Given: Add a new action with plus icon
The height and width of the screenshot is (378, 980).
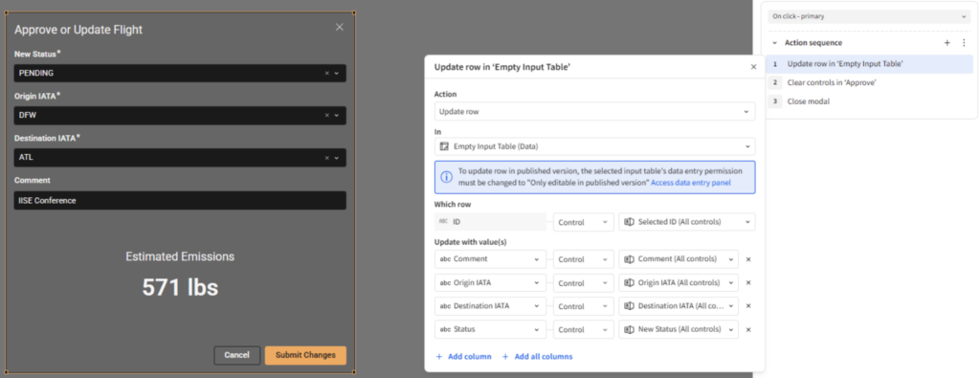Looking at the screenshot, I should (947, 43).
